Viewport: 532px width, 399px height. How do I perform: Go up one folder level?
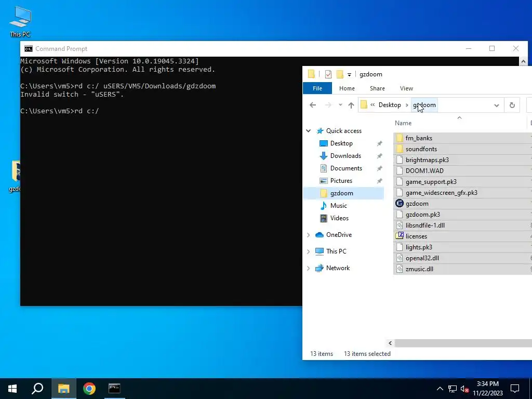[x=351, y=105]
